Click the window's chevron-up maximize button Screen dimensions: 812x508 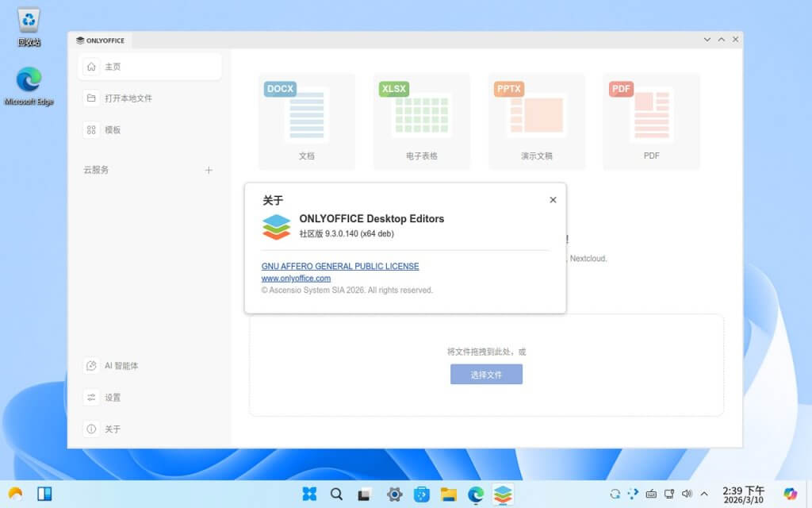[x=722, y=40]
